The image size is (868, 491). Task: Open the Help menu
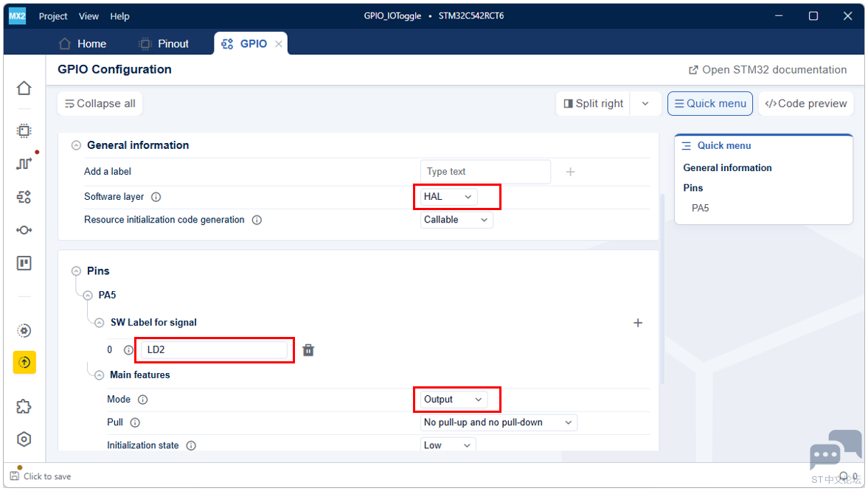point(119,16)
